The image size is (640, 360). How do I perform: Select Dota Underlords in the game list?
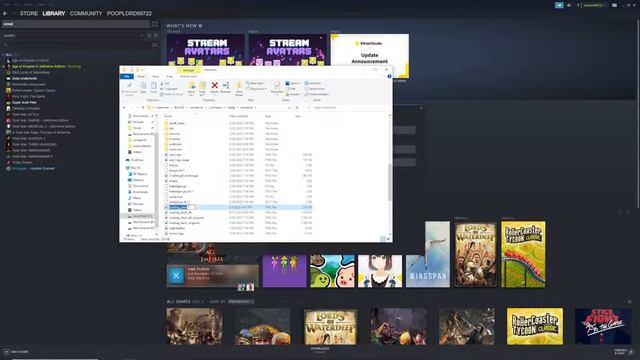(x=24, y=78)
